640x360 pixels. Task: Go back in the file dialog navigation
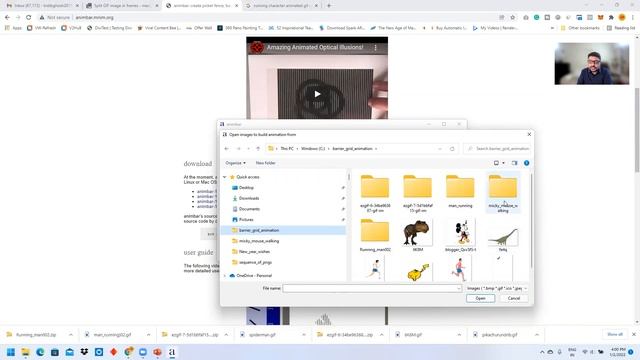[x=227, y=149]
